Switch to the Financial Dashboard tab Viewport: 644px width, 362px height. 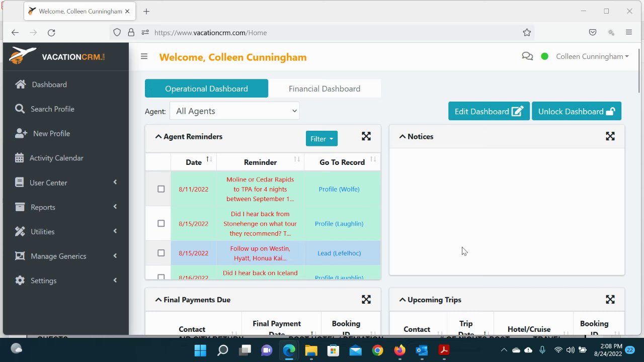point(325,88)
